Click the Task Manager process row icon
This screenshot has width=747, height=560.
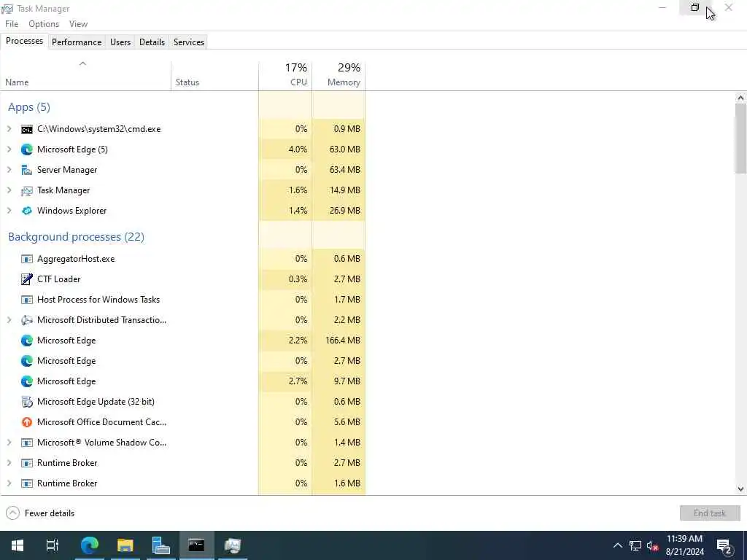[27, 190]
